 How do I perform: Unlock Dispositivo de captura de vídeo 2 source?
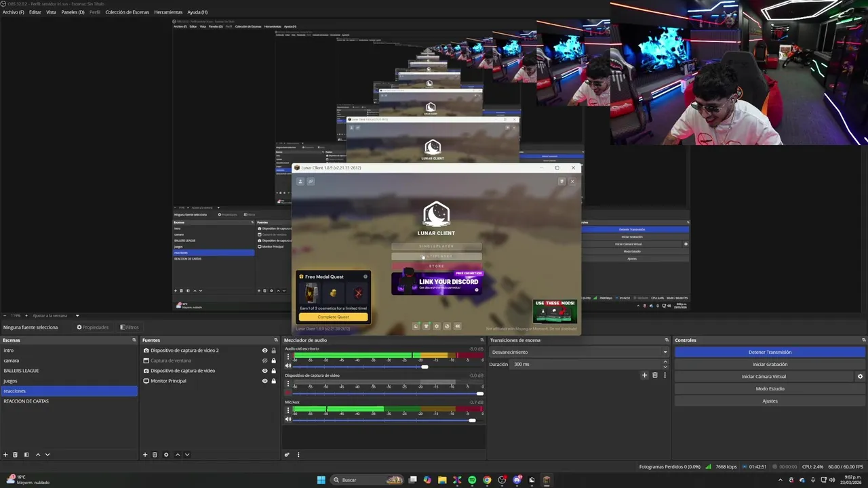(x=273, y=350)
